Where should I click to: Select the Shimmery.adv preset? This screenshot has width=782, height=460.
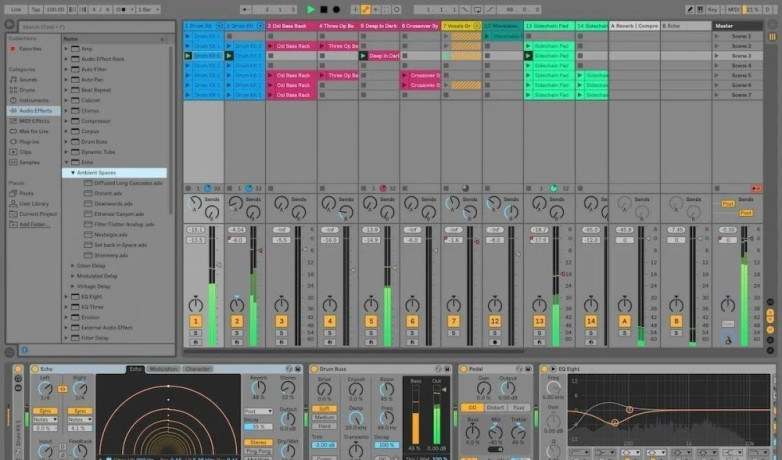tap(111, 255)
